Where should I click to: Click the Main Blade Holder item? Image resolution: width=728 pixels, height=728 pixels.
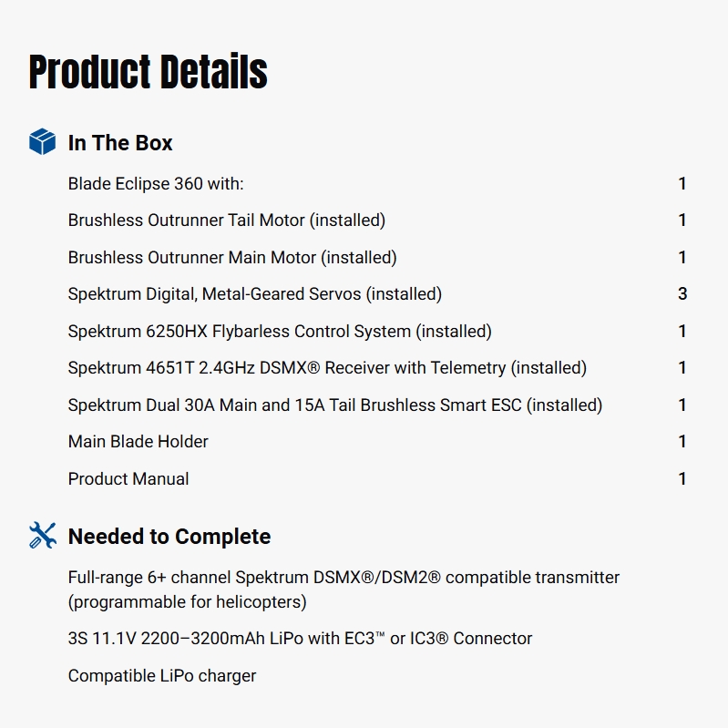[138, 442]
